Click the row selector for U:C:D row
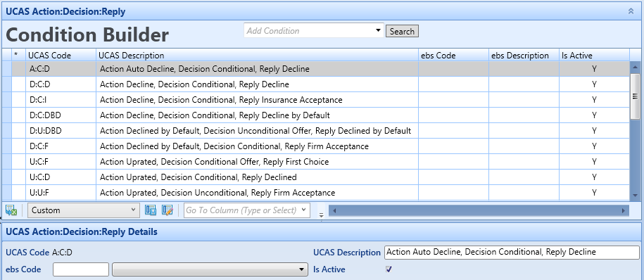644x280 pixels. click(x=6, y=177)
